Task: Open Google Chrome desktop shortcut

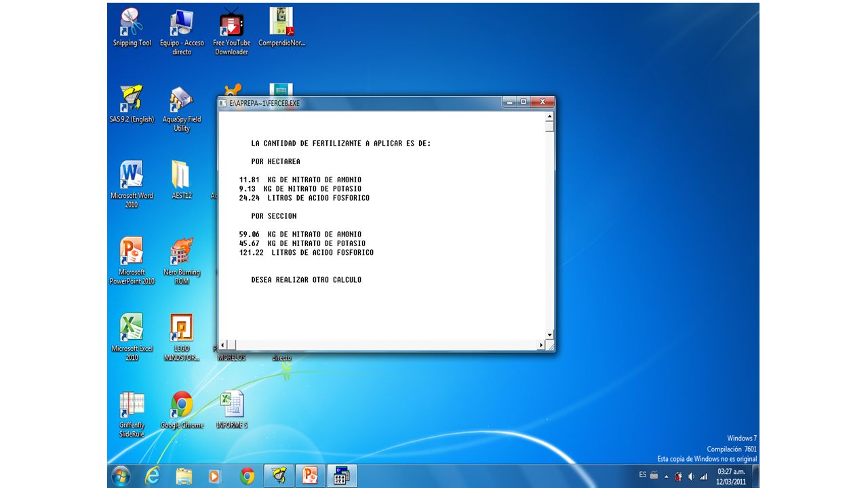Action: (x=182, y=409)
